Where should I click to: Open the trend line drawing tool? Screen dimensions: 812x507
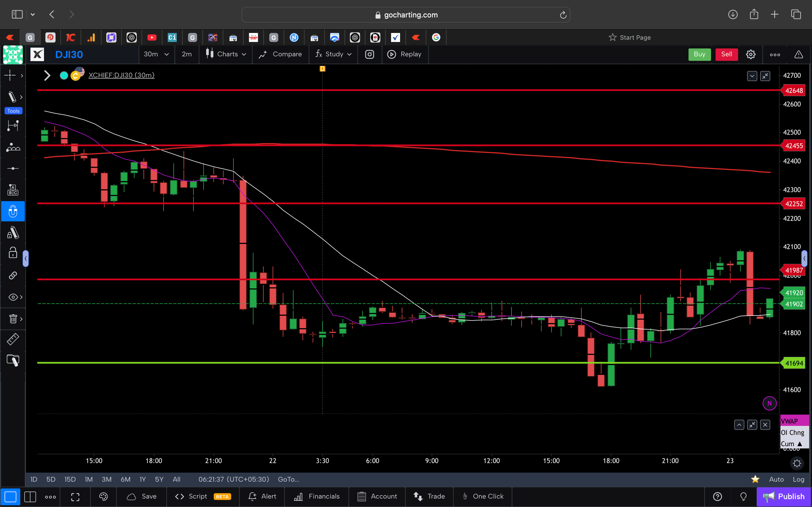pos(13,96)
